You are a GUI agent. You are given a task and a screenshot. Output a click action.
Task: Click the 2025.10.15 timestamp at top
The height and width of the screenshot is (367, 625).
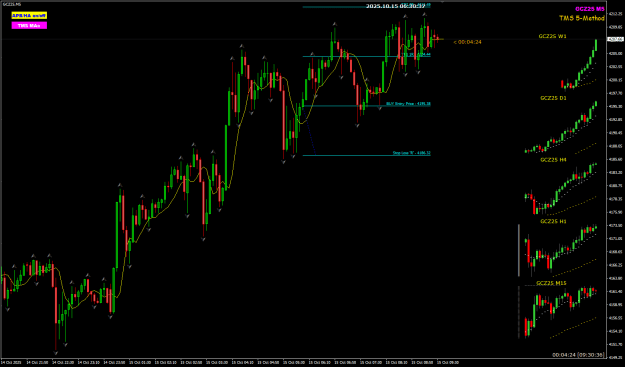tap(395, 6)
